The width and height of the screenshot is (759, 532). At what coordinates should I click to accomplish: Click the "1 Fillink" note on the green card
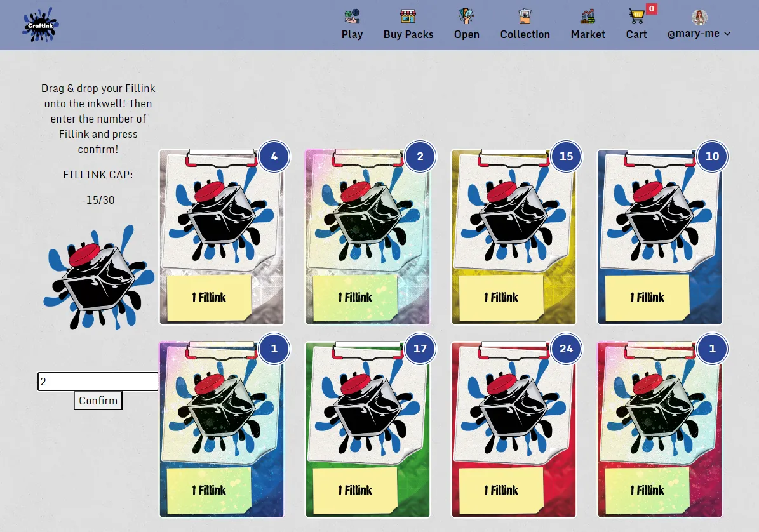pos(355,490)
